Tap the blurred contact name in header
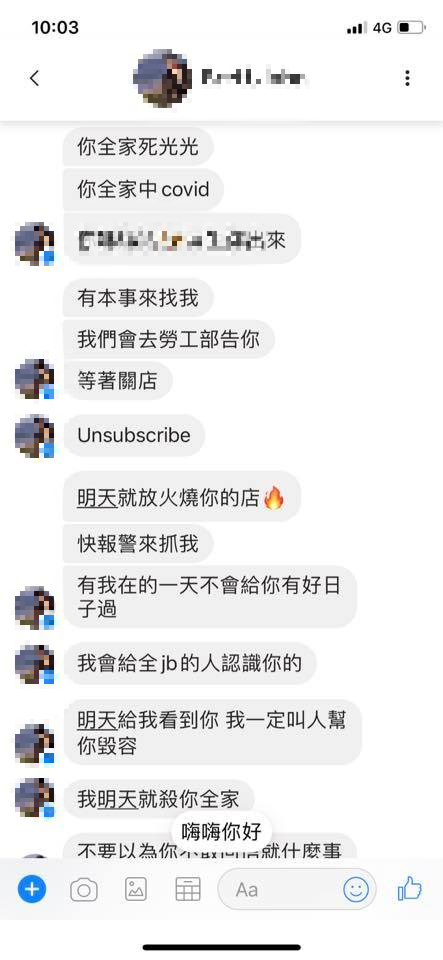Image resolution: width=443 pixels, height=960 pixels. (x=253, y=78)
